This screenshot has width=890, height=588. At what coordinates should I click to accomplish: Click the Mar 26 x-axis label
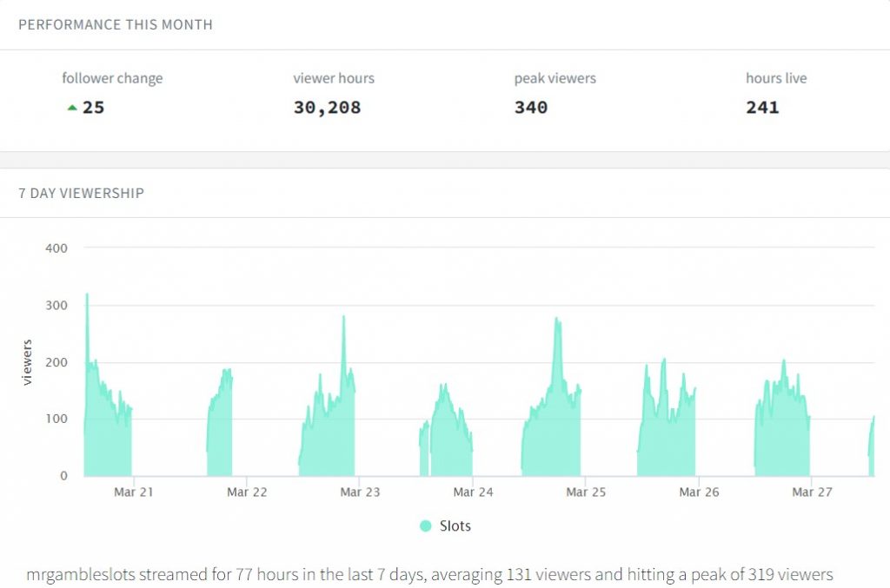[x=699, y=492]
